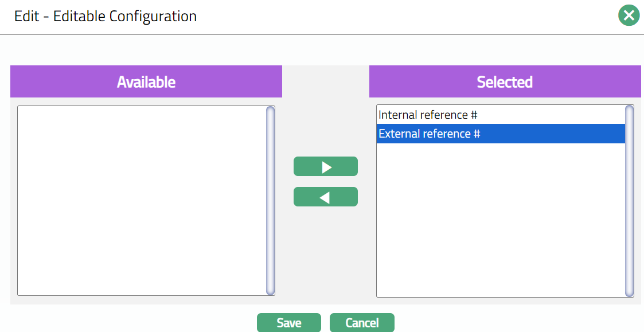Cancel the configuration changes
This screenshot has width=644, height=332.
(x=362, y=323)
